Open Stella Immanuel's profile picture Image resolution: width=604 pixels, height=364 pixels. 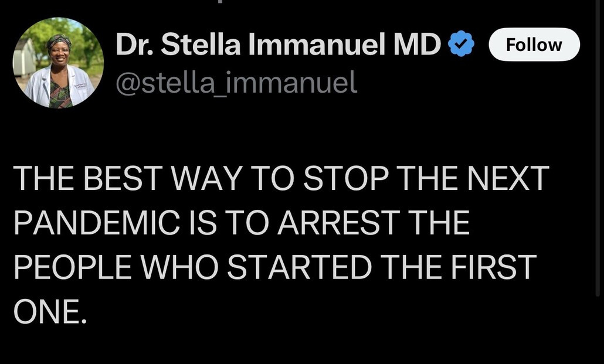tap(58, 63)
